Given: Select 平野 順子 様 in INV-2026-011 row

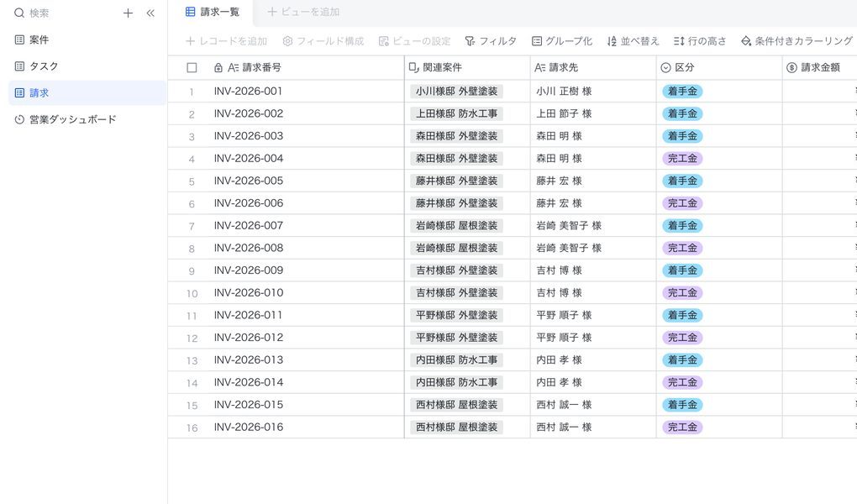Looking at the screenshot, I should coord(593,315).
